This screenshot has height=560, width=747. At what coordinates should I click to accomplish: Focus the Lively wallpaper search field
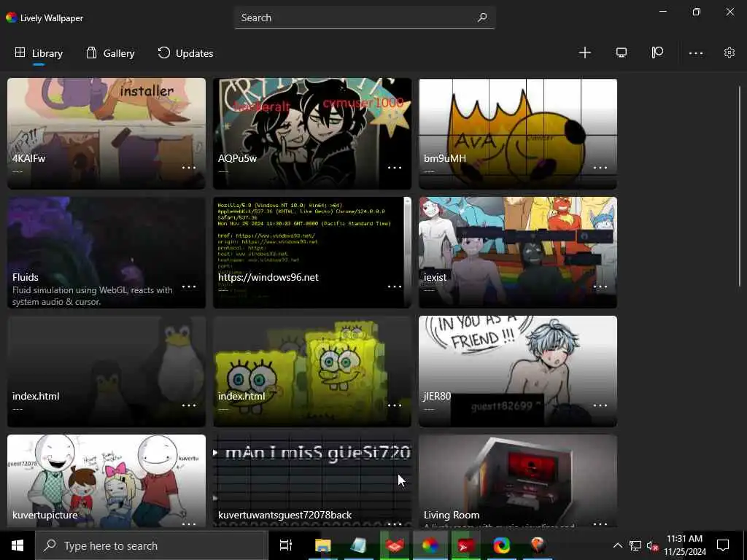point(365,17)
